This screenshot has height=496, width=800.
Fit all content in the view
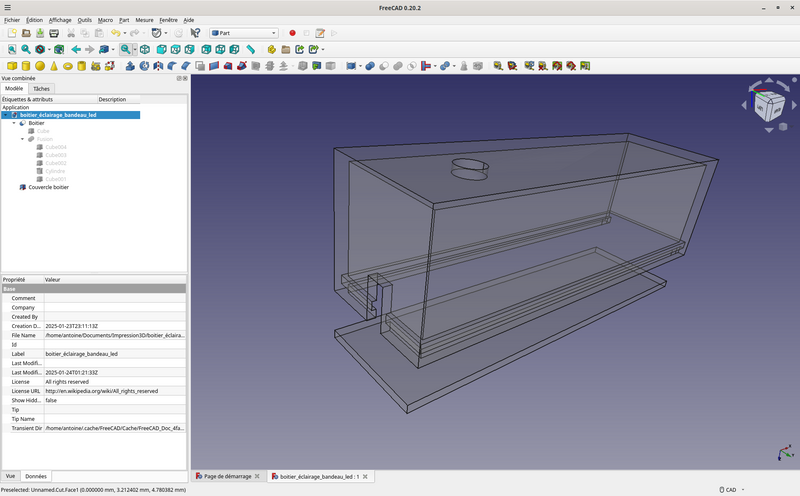[x=12, y=49]
